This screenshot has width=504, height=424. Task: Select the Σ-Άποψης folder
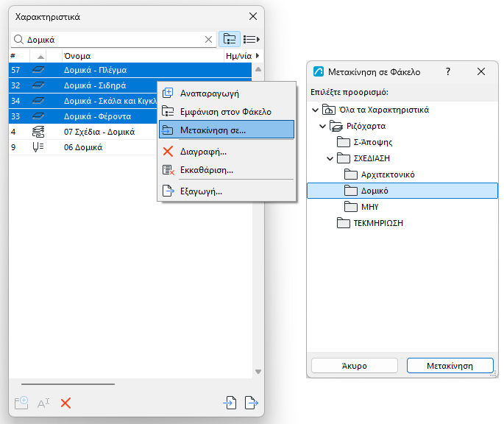pos(373,142)
